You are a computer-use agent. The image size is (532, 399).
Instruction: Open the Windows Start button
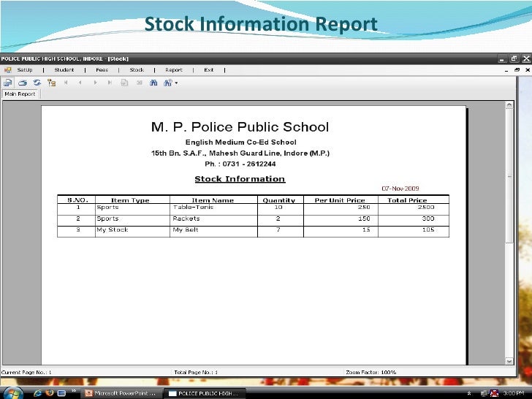point(12,393)
